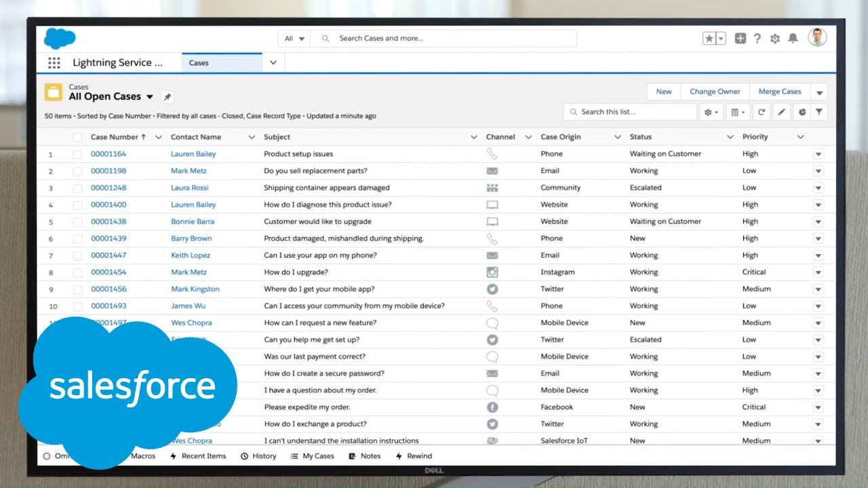The image size is (868, 488).
Task: Open case number 00001456 link
Action: (x=108, y=289)
